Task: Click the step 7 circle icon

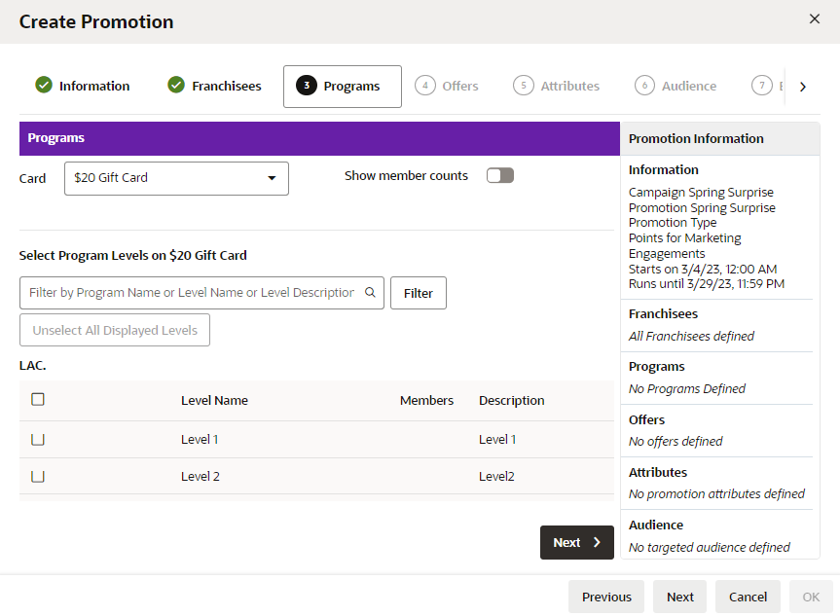Action: (762, 86)
